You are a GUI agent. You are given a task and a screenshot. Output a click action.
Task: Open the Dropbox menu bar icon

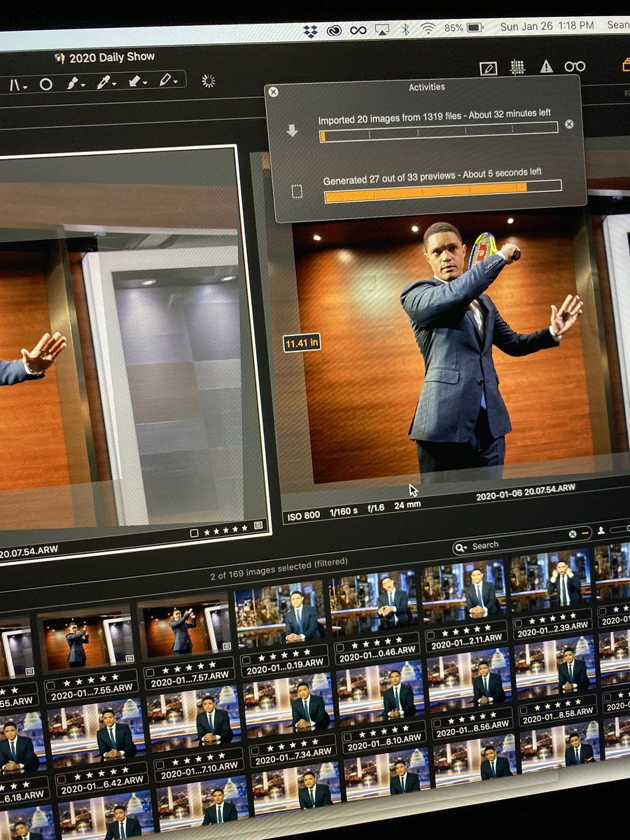(311, 31)
